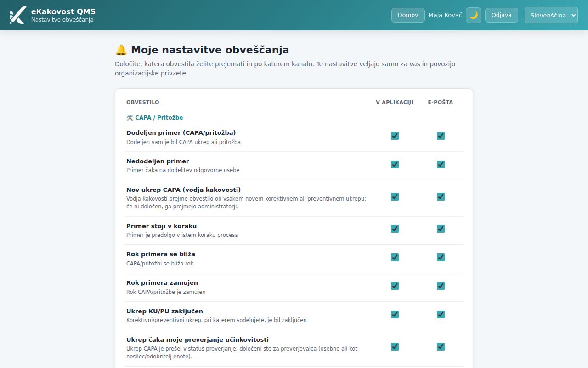This screenshot has height=368, width=588.
Task: Toggle in-app checkbox for Nedodeljen primer
Action: point(395,164)
